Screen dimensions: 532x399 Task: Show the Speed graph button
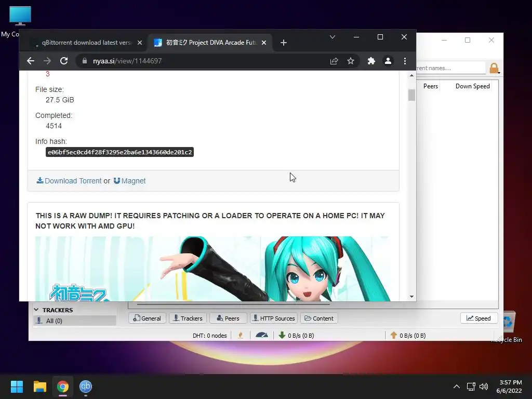[x=478, y=318]
